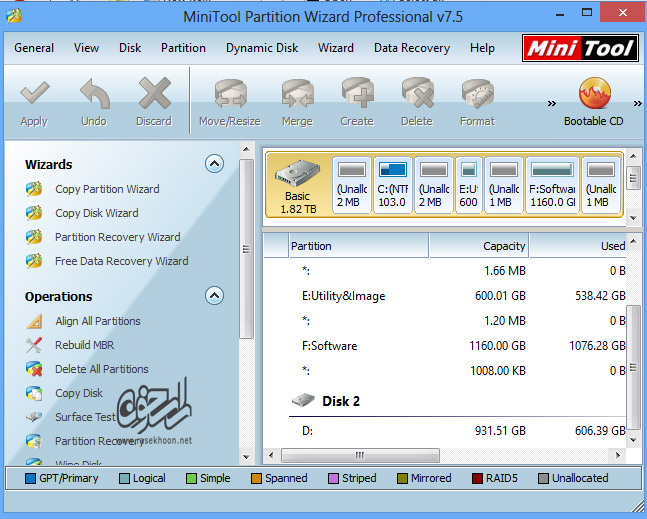This screenshot has width=647, height=519.
Task: Open the Wizard menu
Action: point(336,48)
